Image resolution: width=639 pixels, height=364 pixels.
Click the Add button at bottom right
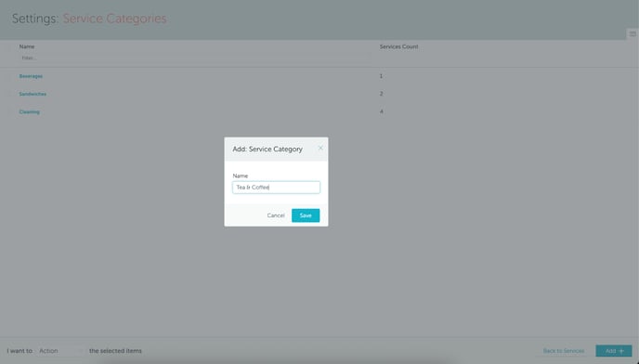click(614, 351)
